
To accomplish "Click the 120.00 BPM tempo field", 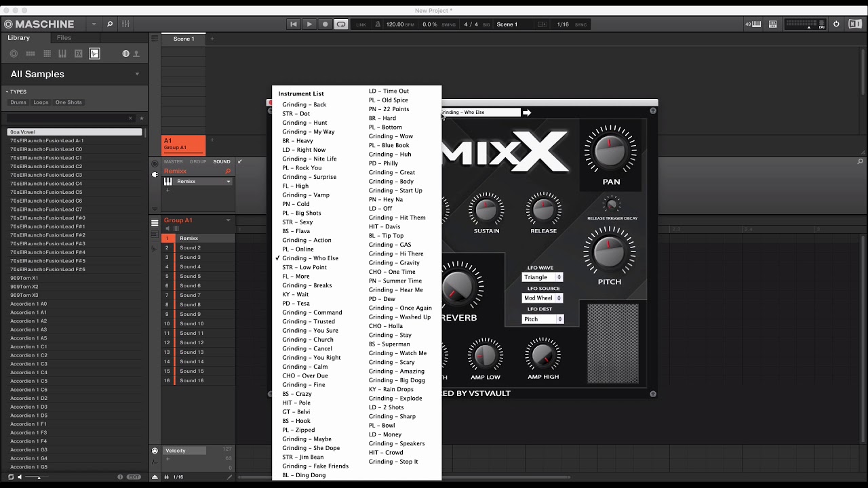I will point(395,24).
